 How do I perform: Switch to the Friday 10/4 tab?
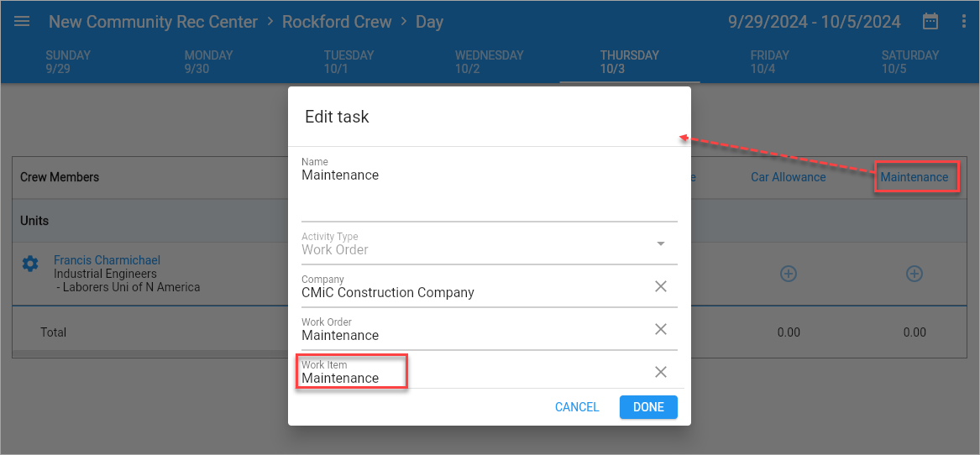click(769, 62)
